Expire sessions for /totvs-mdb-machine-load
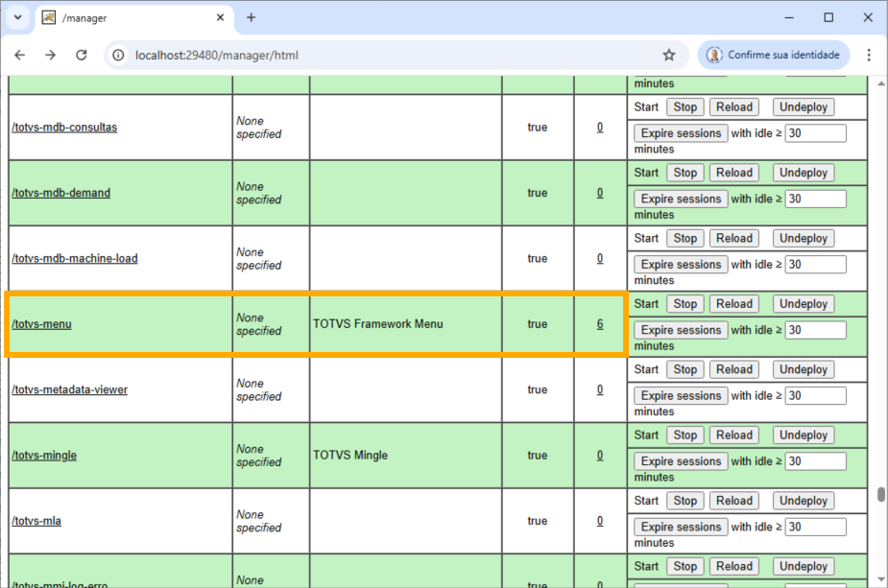The height and width of the screenshot is (588, 888). pos(681,265)
